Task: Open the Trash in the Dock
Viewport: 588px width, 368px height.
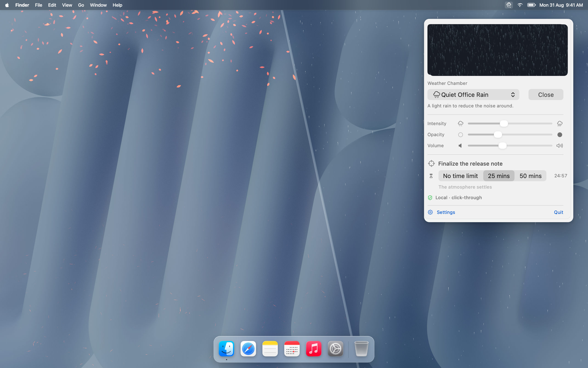Action: [x=361, y=349]
